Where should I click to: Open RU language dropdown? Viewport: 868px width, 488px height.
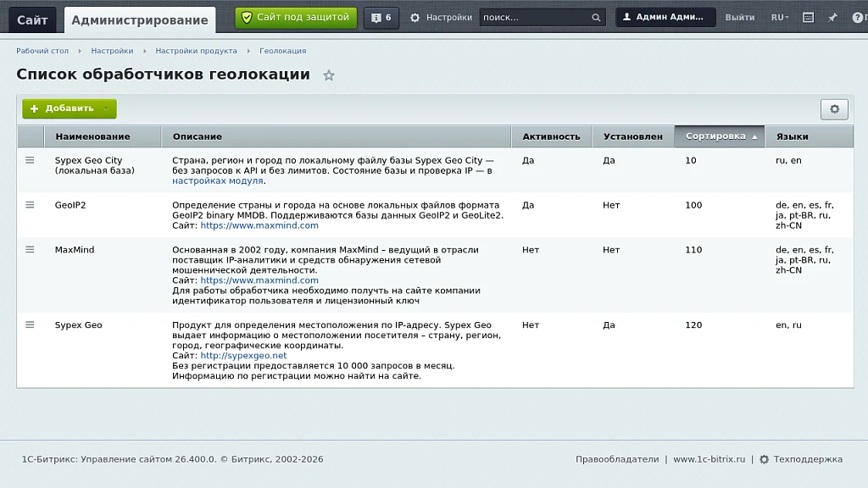[780, 18]
